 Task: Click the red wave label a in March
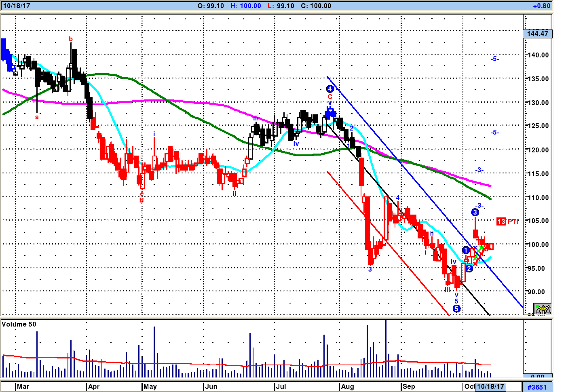37,118
